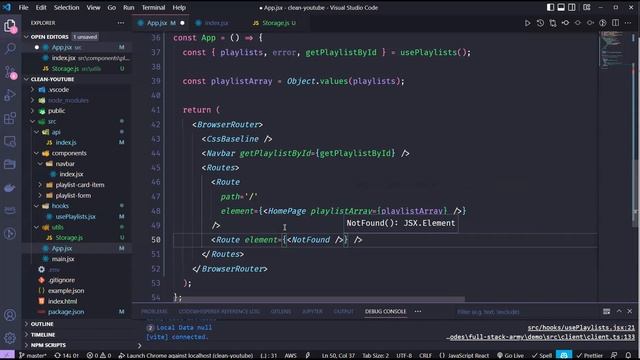
Task: Open the Selection menu
Action: tap(67, 7)
